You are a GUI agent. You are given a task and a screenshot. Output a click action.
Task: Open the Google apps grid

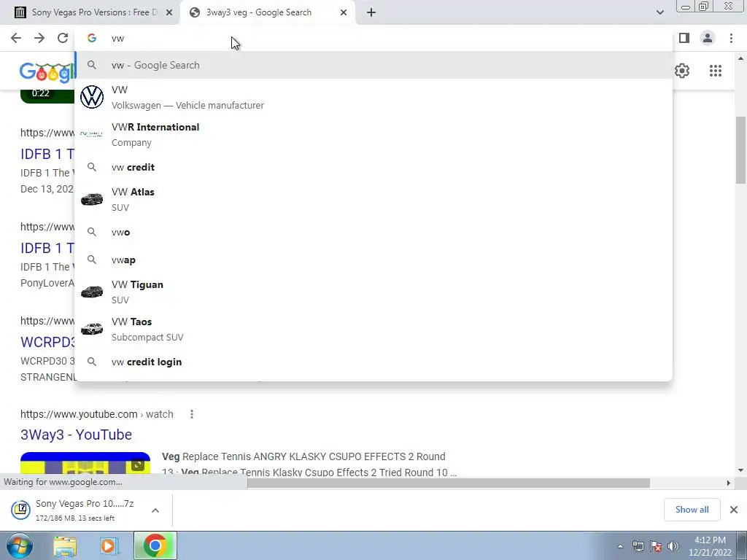tap(715, 71)
